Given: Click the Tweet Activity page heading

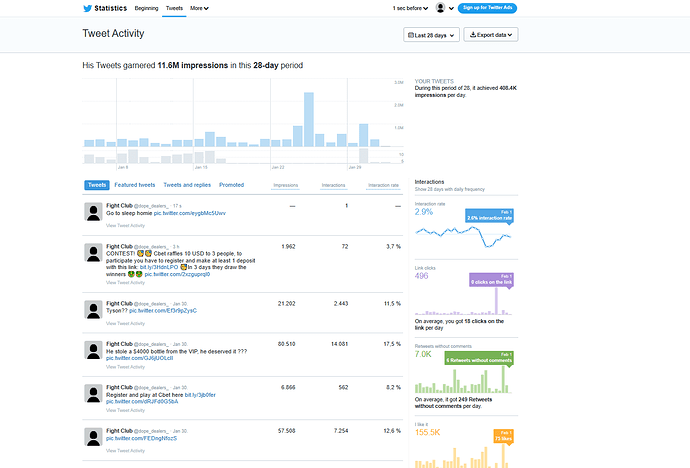Looking at the screenshot, I should pos(113,33).
